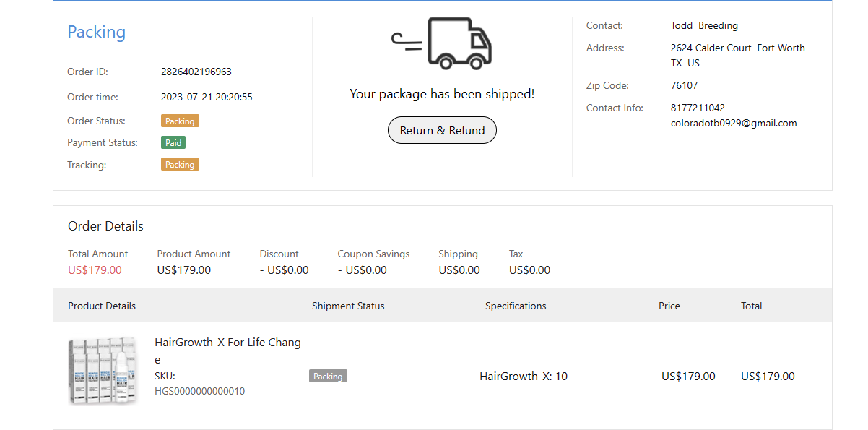Click the Tracking row Packing badge
Image resolution: width=868 pixels, height=430 pixels.
point(180,165)
